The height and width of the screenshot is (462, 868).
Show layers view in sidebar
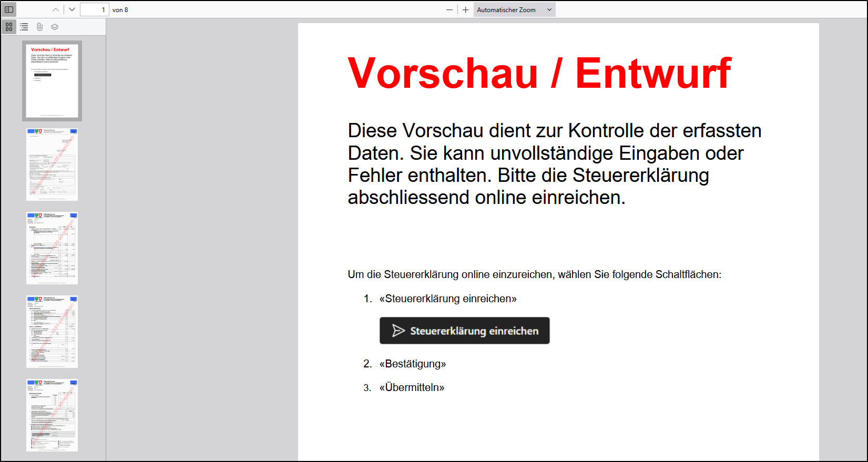coord(55,27)
